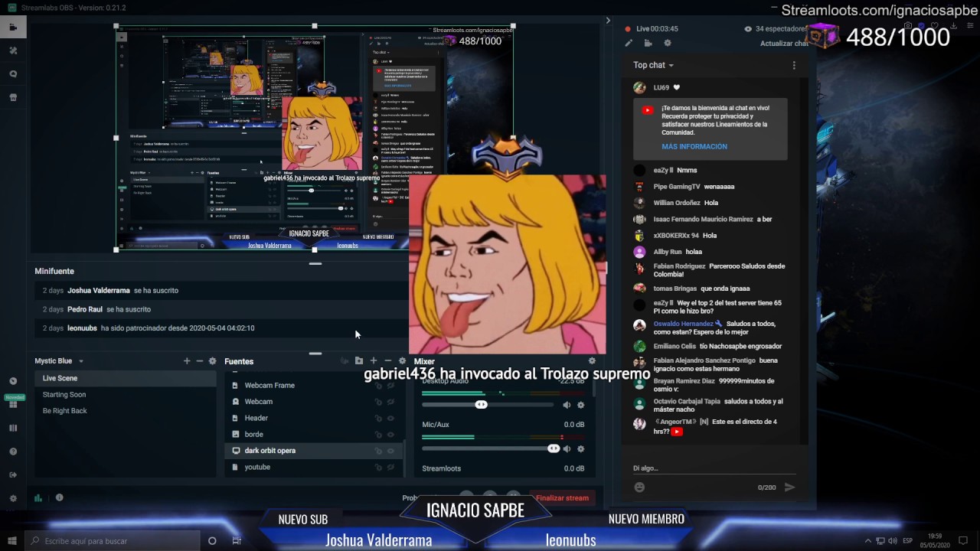The width and height of the screenshot is (980, 551).
Task: Select the Live Scene scene
Action: pyautogui.click(x=126, y=378)
